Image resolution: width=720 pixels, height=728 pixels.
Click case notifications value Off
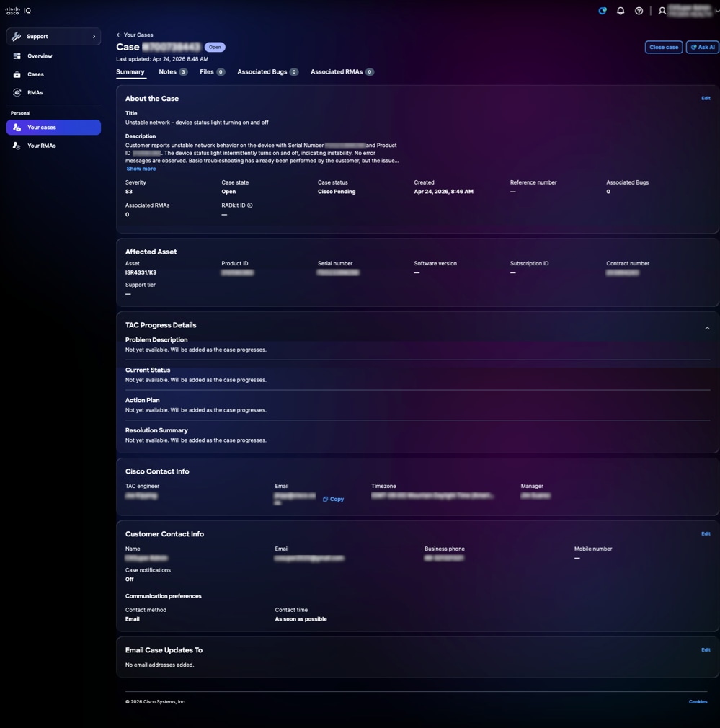click(130, 580)
